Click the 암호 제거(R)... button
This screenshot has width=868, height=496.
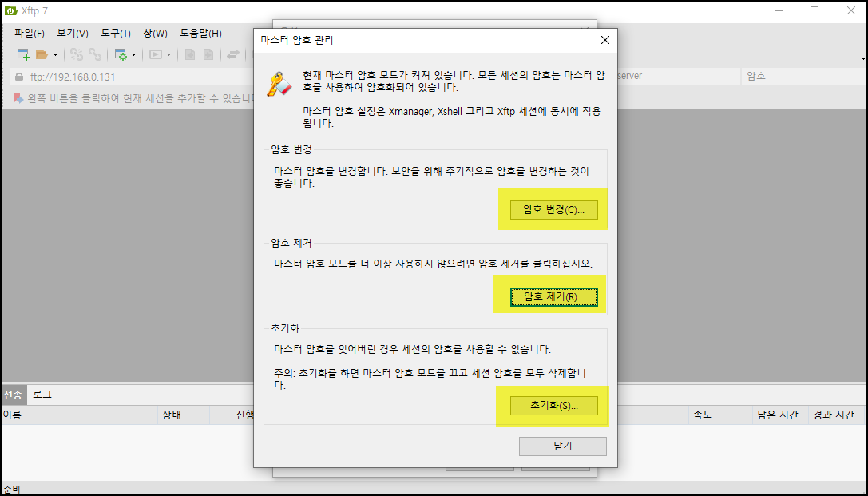[553, 296]
